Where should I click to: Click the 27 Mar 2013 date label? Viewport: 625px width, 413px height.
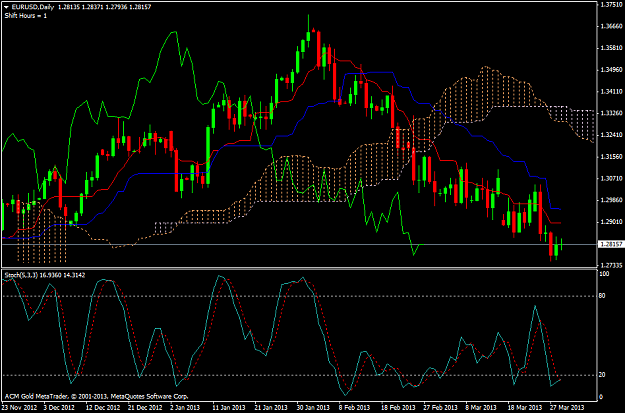tap(566, 408)
